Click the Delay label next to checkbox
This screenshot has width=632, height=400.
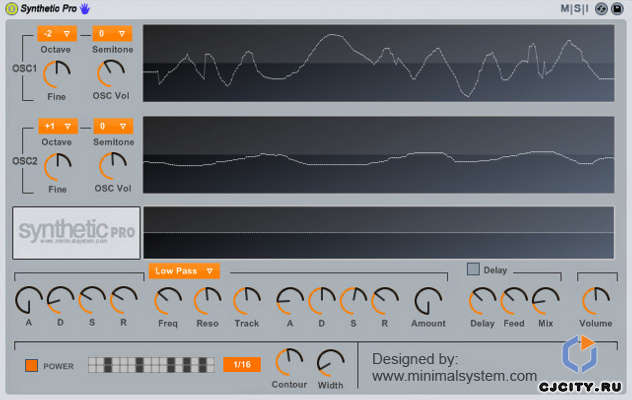click(x=495, y=270)
